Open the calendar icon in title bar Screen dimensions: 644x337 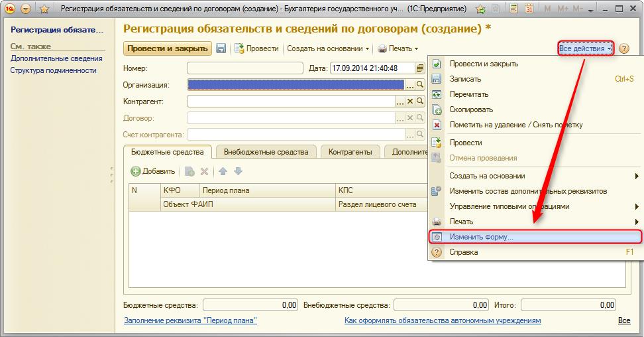(x=529, y=8)
